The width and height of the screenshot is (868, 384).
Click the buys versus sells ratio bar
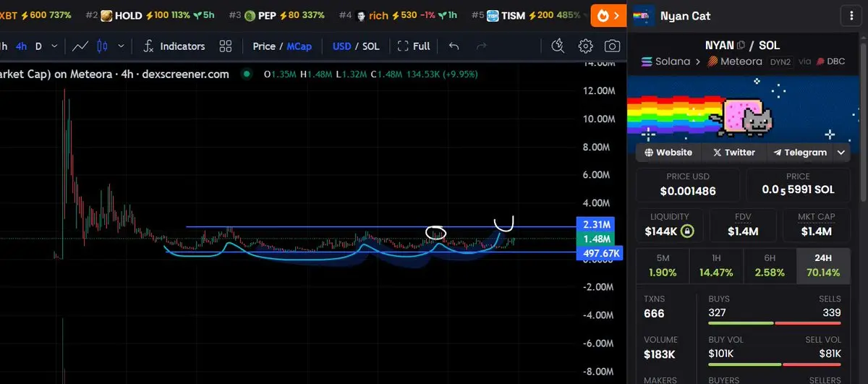click(774, 323)
